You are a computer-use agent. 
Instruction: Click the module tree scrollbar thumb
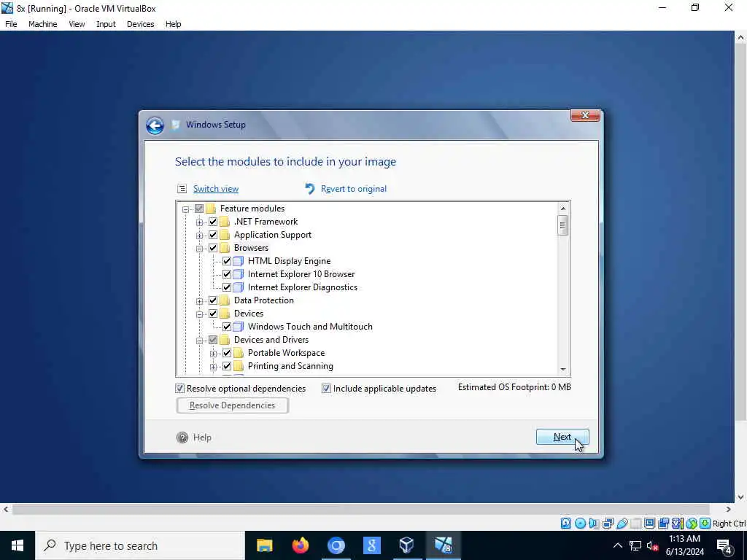(x=563, y=225)
